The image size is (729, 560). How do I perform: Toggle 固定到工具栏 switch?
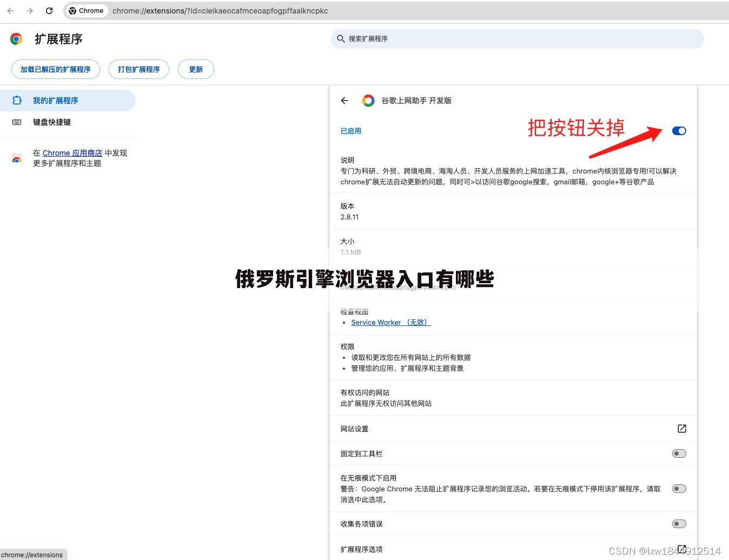pyautogui.click(x=679, y=454)
